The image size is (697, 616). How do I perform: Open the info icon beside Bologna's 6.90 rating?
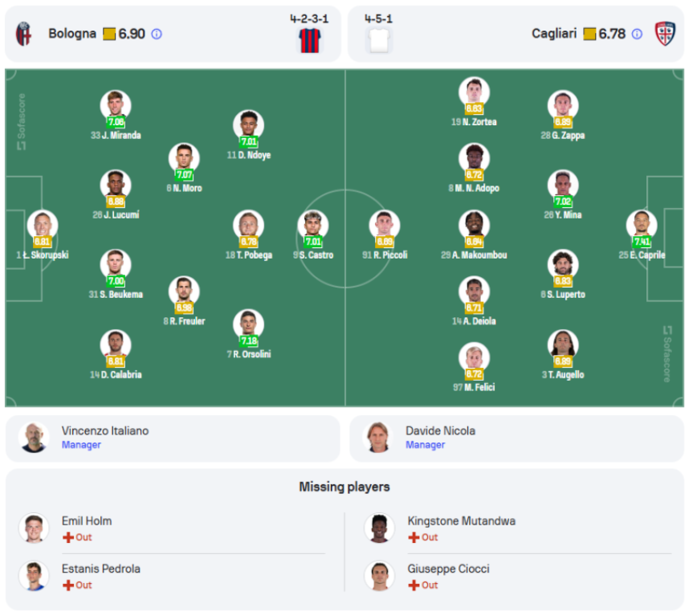[157, 34]
